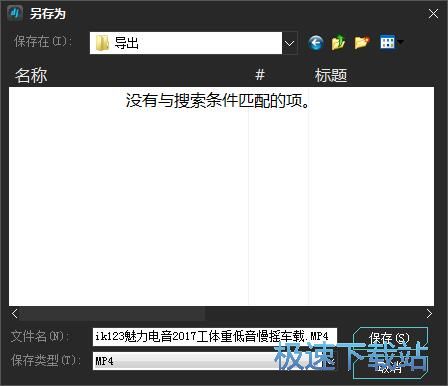The width and height of the screenshot is (448, 386).
Task: Close the 另存为 dialog
Action: [x=433, y=14]
